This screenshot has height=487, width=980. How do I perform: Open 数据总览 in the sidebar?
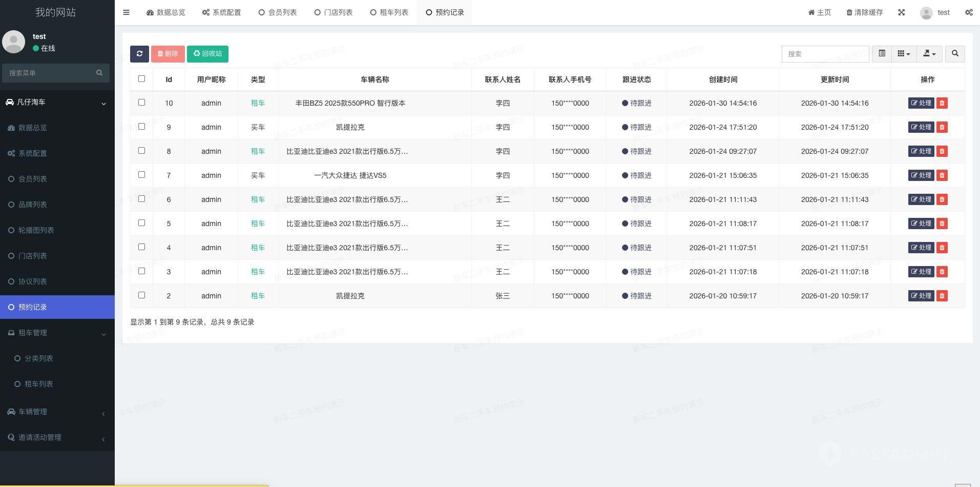(57, 128)
